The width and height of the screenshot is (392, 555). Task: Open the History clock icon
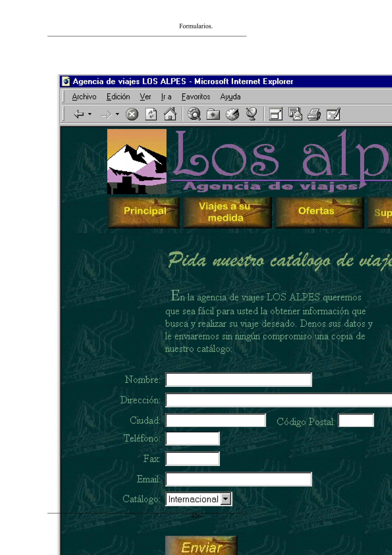[x=232, y=114]
